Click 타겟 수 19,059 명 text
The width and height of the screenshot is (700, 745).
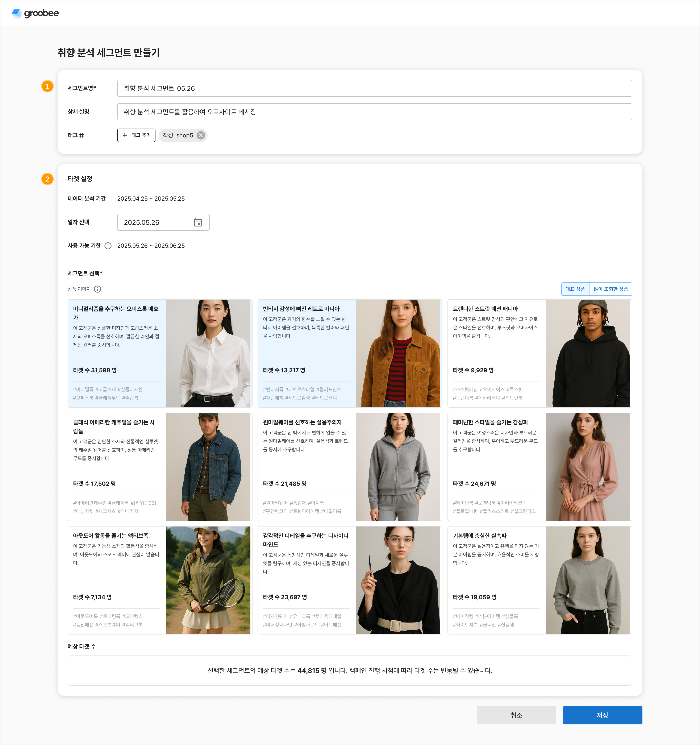click(475, 597)
